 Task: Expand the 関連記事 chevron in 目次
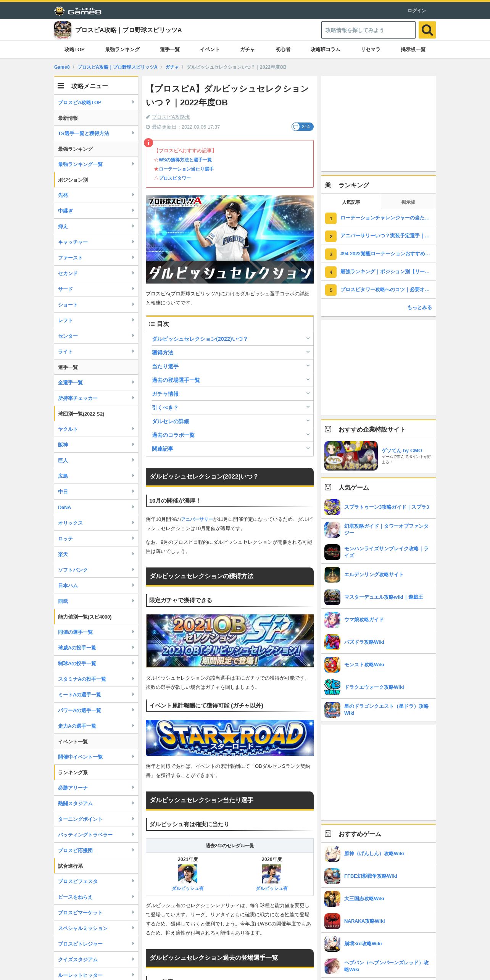click(x=308, y=448)
